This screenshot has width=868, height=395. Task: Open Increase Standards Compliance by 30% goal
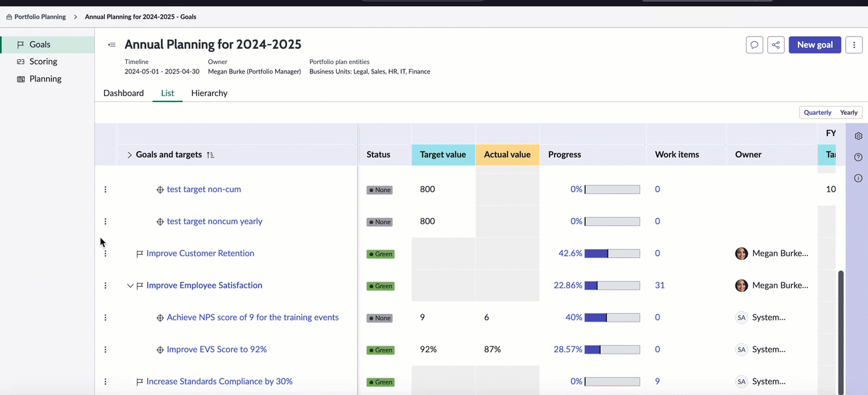(220, 382)
